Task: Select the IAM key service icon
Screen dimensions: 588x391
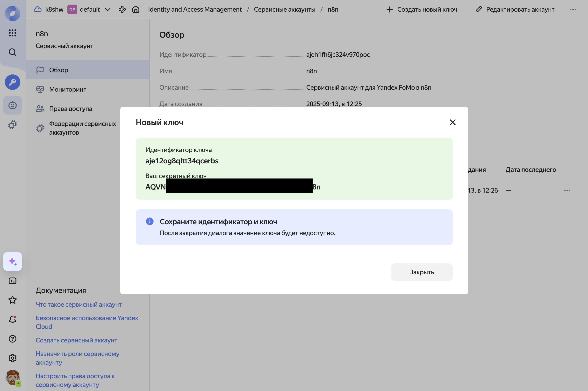Action: 13,82
